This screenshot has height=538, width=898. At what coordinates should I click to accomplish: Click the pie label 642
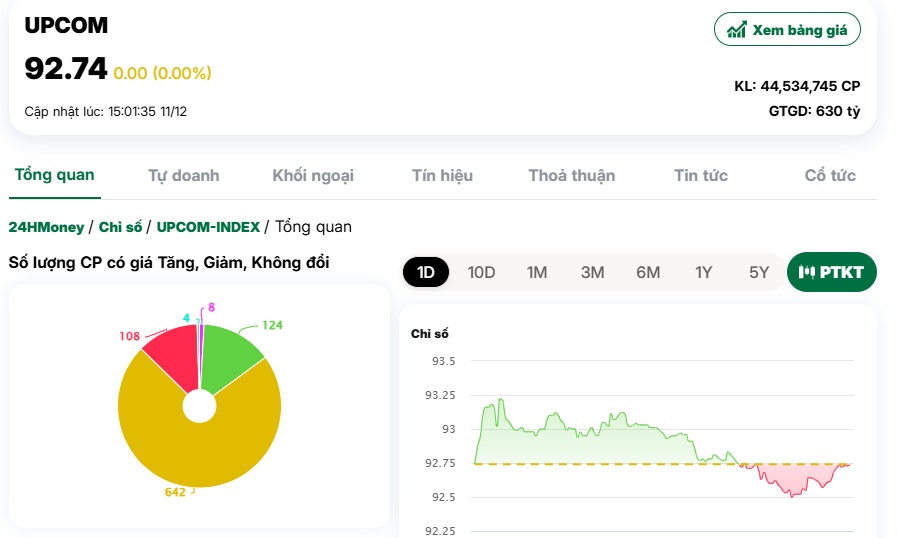[175, 492]
